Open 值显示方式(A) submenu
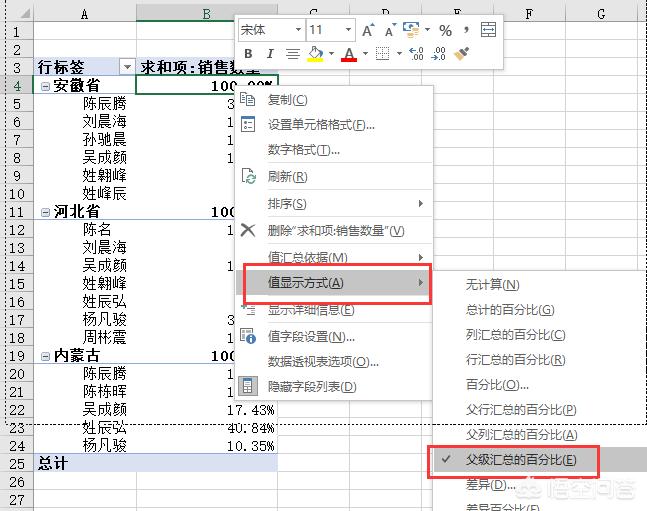 [x=334, y=283]
